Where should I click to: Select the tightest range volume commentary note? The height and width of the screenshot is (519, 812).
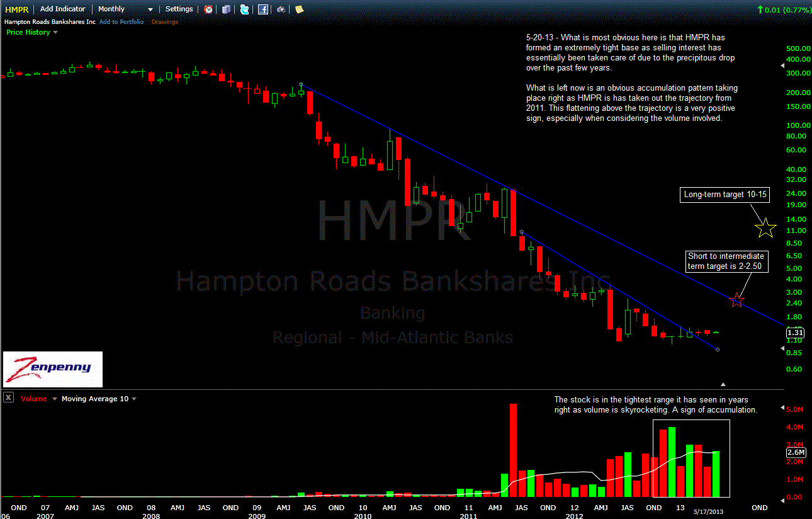click(656, 404)
